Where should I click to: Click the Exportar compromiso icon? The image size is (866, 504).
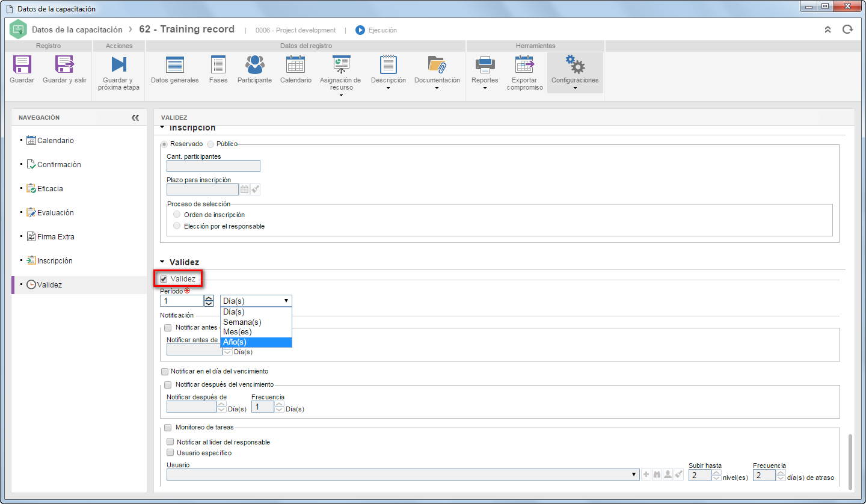525,64
